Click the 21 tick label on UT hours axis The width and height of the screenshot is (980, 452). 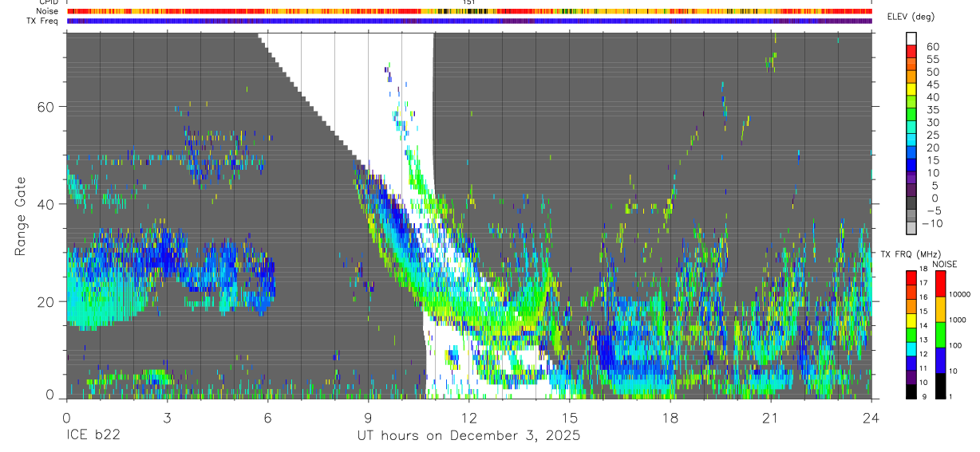[770, 419]
